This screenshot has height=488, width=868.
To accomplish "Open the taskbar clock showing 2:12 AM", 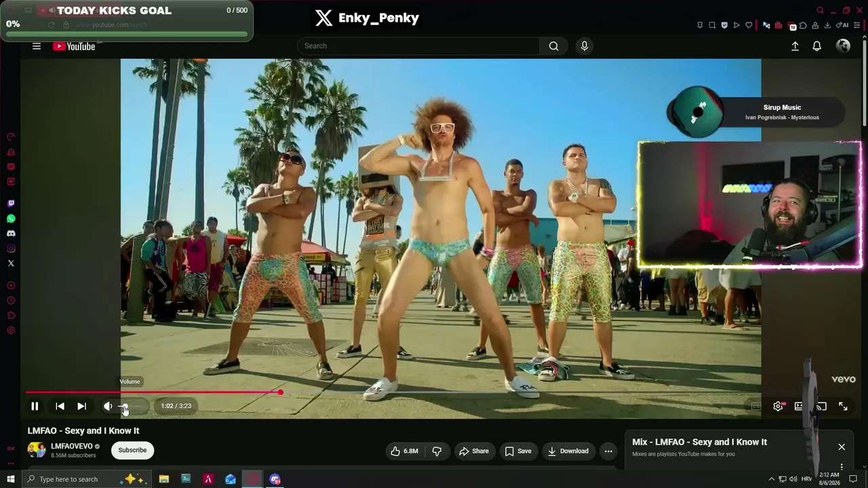I will [x=829, y=479].
